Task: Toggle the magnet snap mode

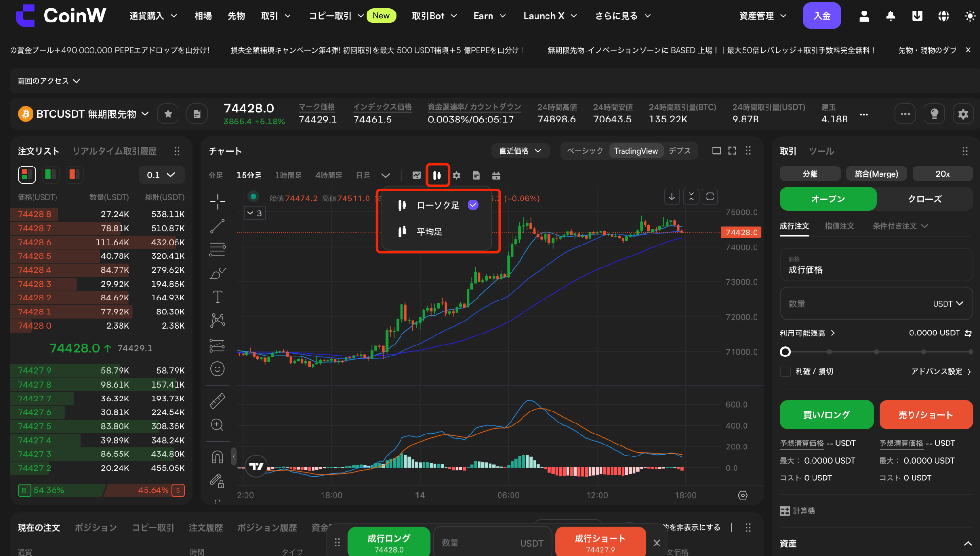Action: click(217, 457)
